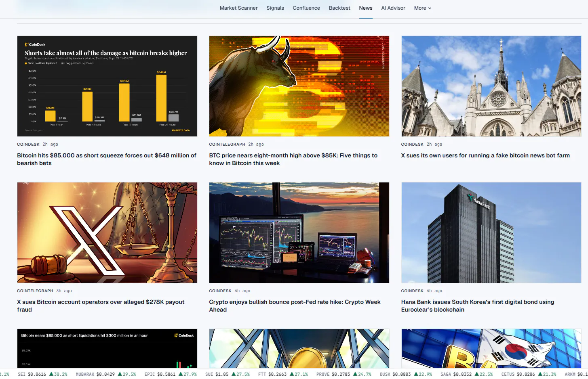The height and width of the screenshot is (379, 588).
Task: Open the Market Scanner tab
Action: pos(238,8)
